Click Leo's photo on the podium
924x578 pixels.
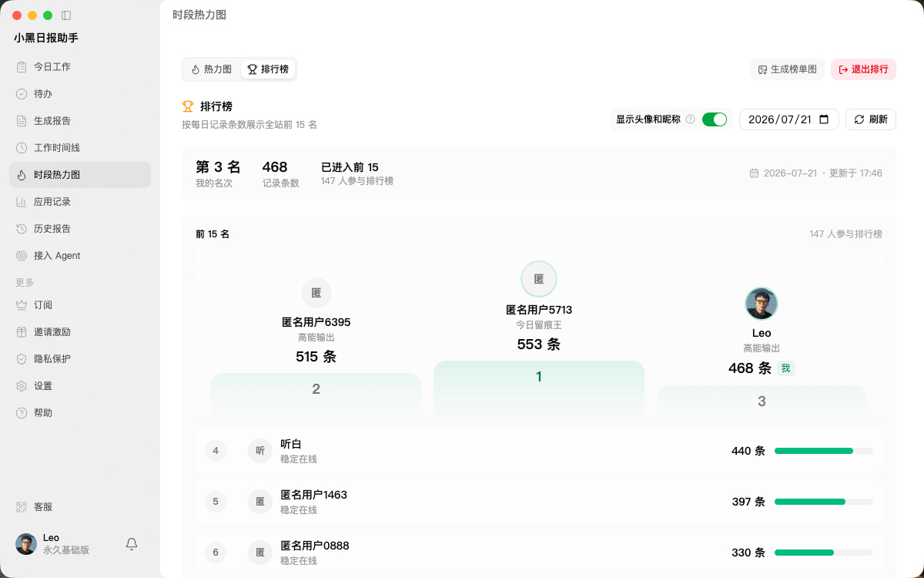[762, 304]
